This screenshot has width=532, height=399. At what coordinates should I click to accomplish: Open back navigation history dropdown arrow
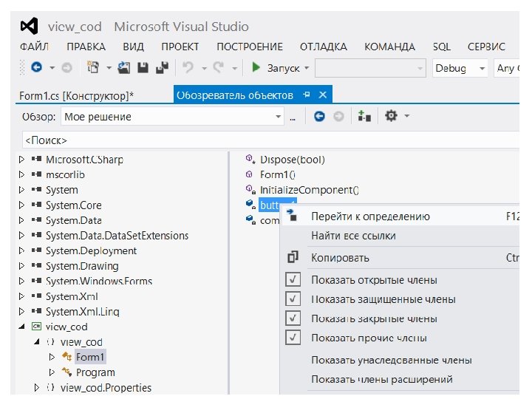pyautogui.click(x=52, y=68)
